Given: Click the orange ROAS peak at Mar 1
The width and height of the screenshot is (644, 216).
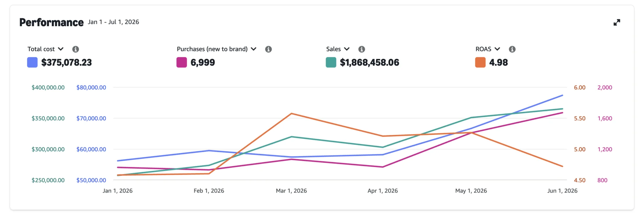Looking at the screenshot, I should [x=291, y=113].
